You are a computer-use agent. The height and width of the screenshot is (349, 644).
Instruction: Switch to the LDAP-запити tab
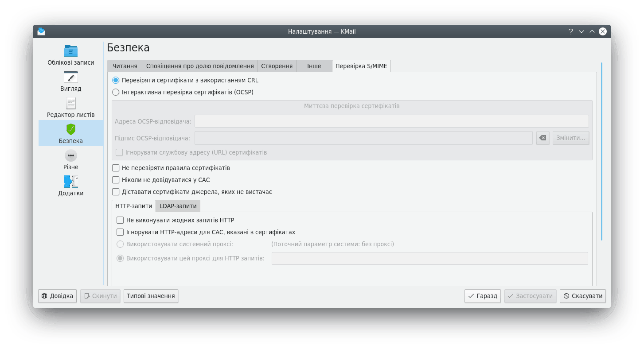click(178, 206)
